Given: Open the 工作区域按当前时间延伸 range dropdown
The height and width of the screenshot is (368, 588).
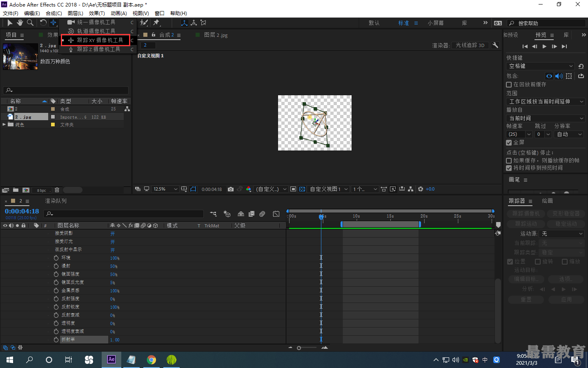Looking at the screenshot, I should tap(546, 101).
